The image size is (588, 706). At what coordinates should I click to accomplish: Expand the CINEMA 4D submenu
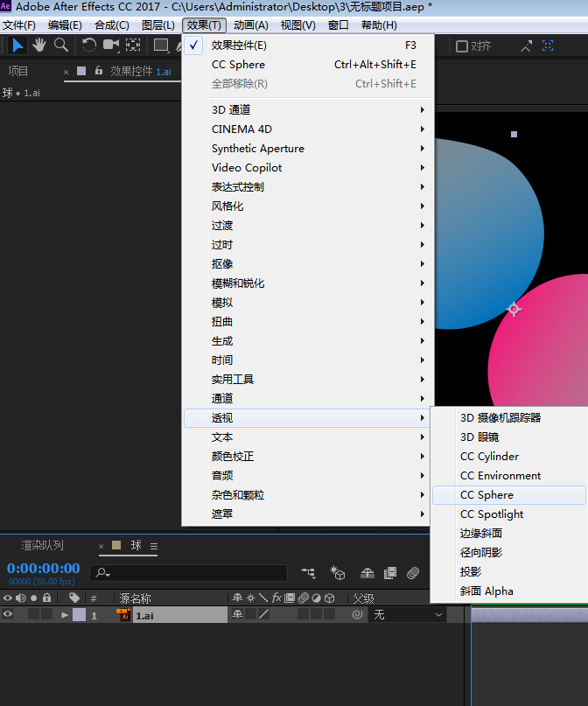pyautogui.click(x=307, y=129)
